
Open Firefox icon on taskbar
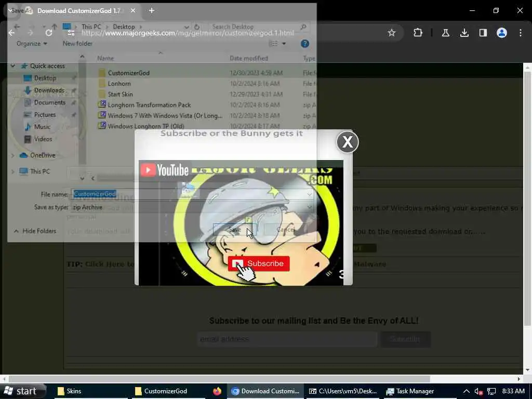pyautogui.click(x=217, y=392)
